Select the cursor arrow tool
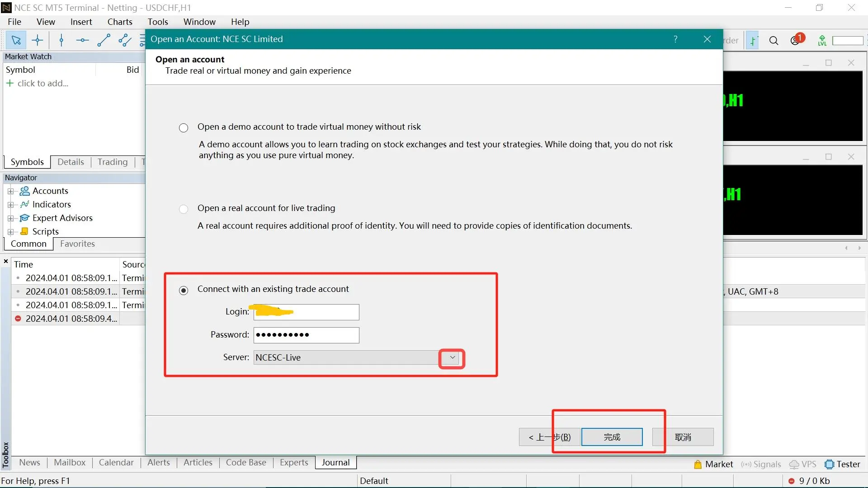The height and width of the screenshot is (488, 868). coord(16,40)
